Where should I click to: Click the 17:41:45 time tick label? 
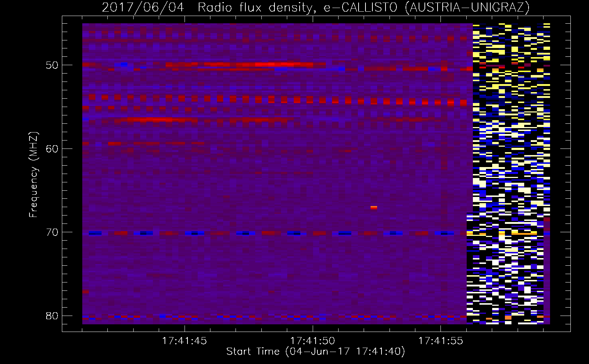pos(184,341)
